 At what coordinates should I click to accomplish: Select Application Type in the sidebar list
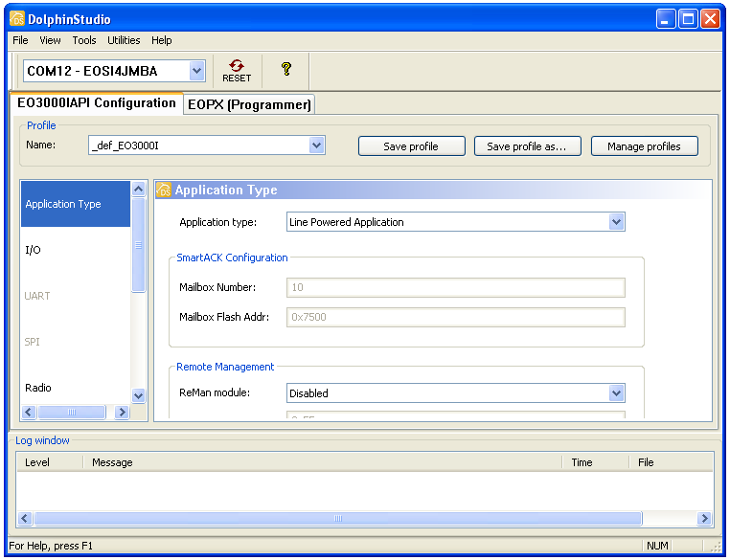(x=76, y=204)
